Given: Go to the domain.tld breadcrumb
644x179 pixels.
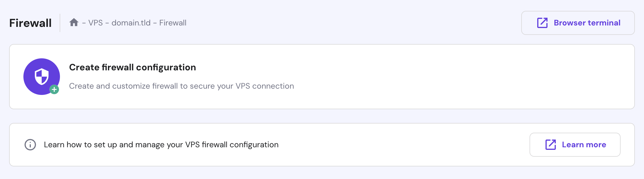Looking at the screenshot, I should point(131,23).
